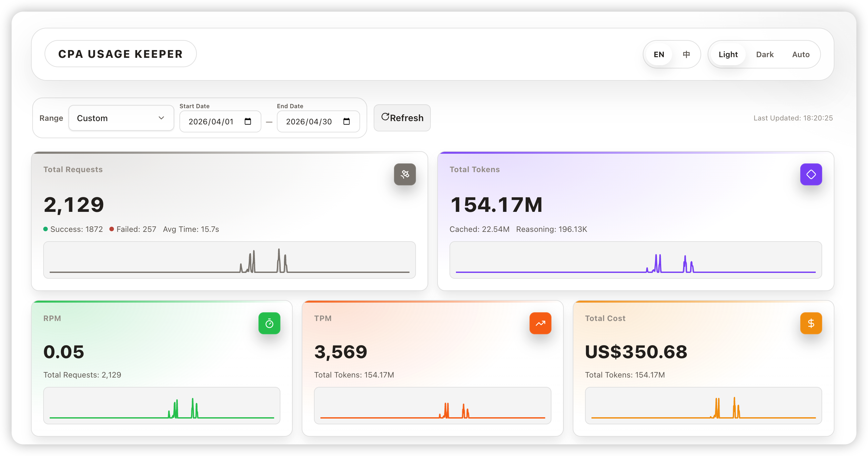Click the green stopwatch RPM icon
Screen dimensions: 868x456
pyautogui.click(x=269, y=324)
